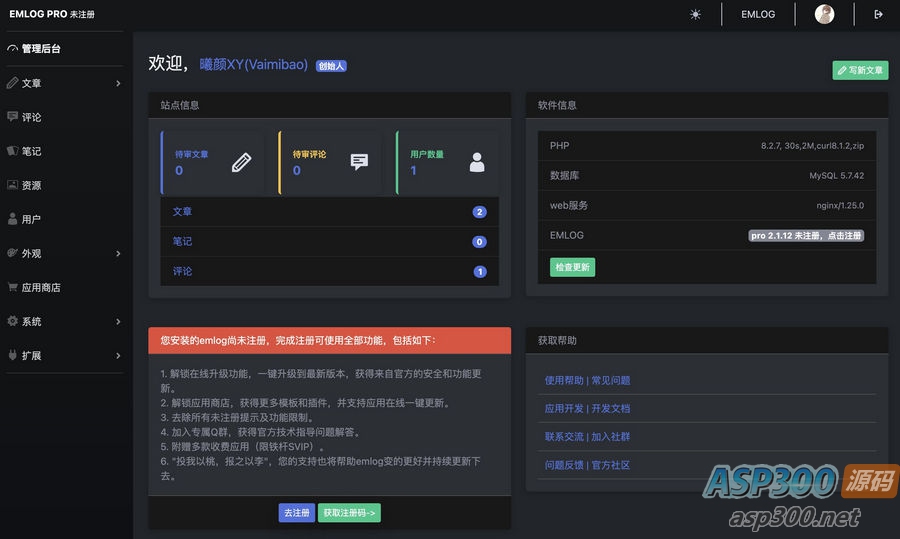Click the logout icon in top bar
The width and height of the screenshot is (900, 539).
point(879,14)
